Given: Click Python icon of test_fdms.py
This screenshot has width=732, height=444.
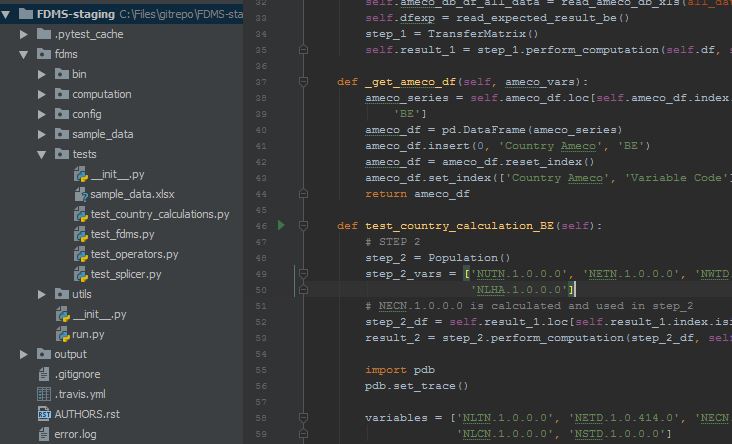Looking at the screenshot, I should pos(81,234).
